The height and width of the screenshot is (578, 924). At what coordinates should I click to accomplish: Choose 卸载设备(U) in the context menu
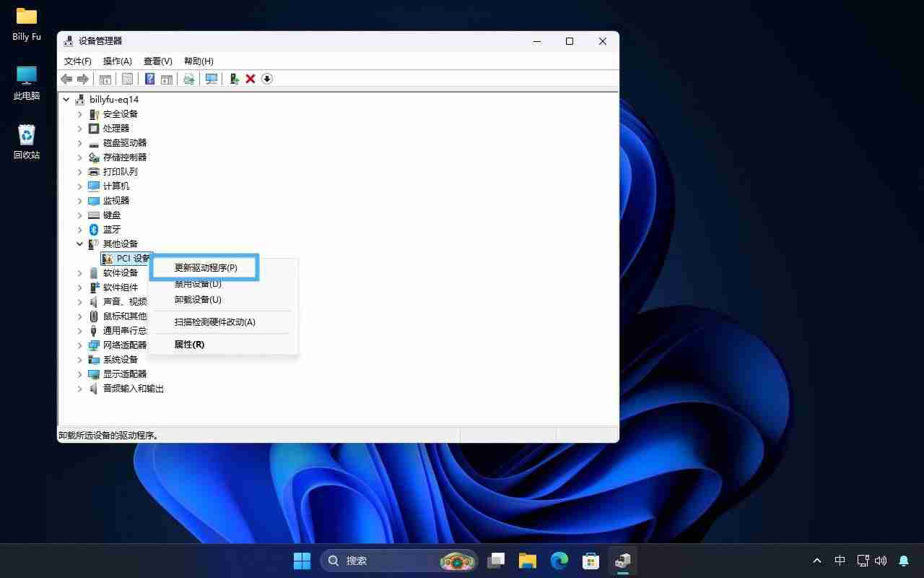point(197,300)
